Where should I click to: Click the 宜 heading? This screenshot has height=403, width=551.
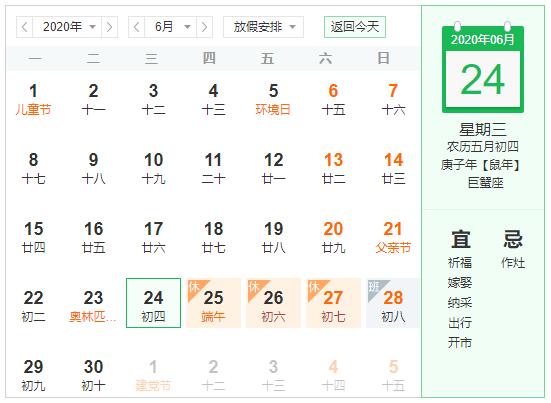point(461,239)
